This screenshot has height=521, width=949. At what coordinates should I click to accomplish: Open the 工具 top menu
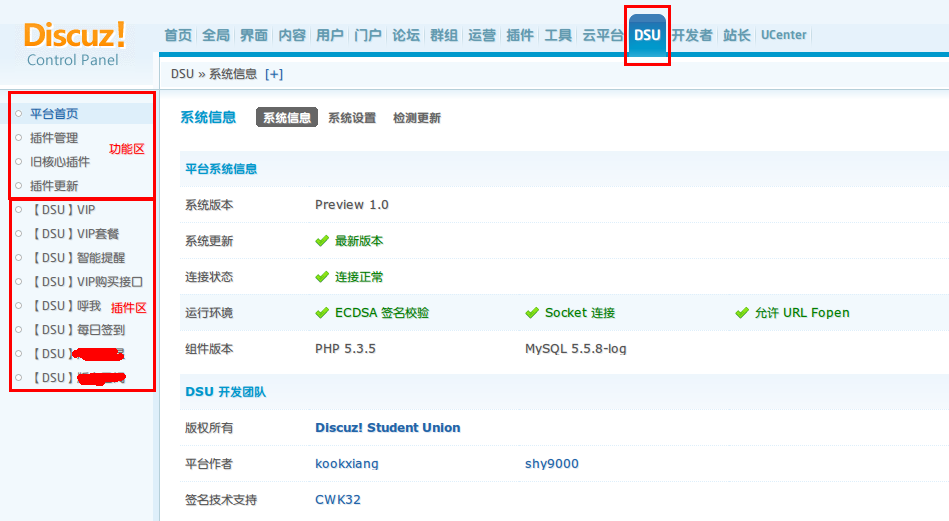tap(558, 35)
